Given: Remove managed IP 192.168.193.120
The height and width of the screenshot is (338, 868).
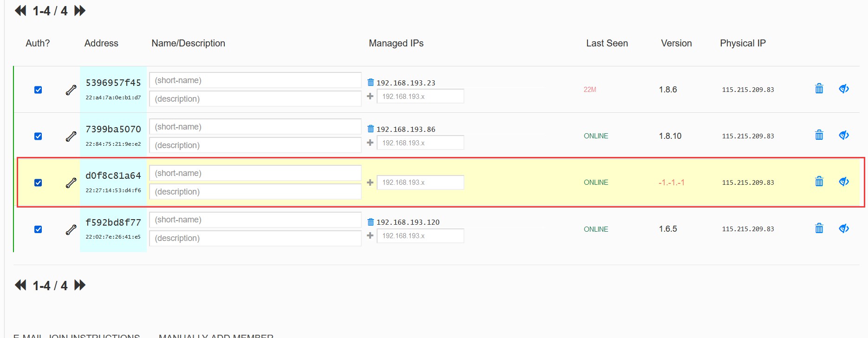Looking at the screenshot, I should pyautogui.click(x=371, y=222).
